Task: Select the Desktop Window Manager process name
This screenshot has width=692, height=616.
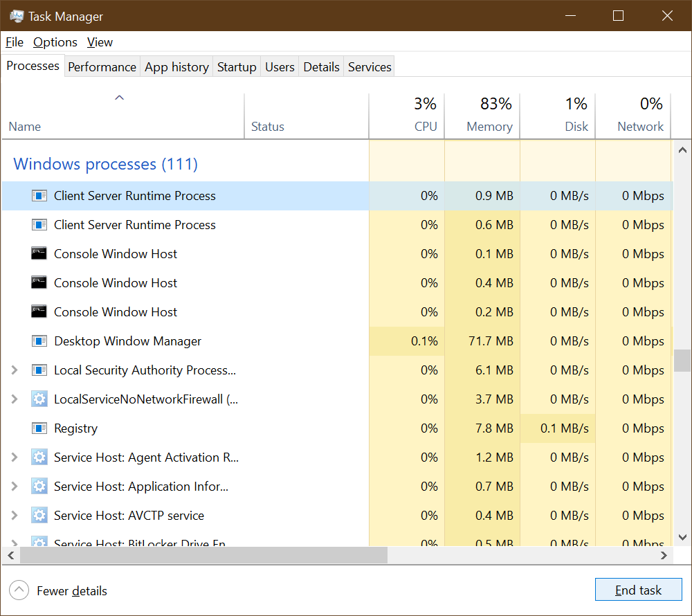Action: (127, 341)
